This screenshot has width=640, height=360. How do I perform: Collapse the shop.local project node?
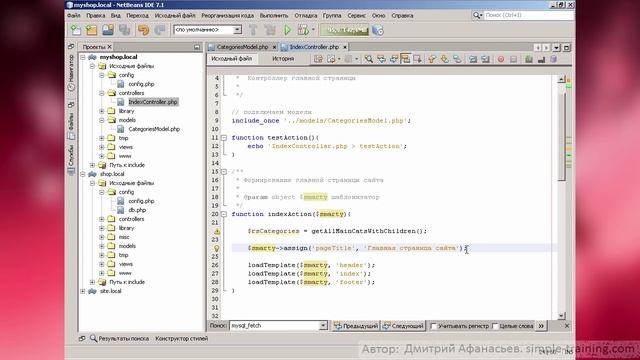(83, 174)
